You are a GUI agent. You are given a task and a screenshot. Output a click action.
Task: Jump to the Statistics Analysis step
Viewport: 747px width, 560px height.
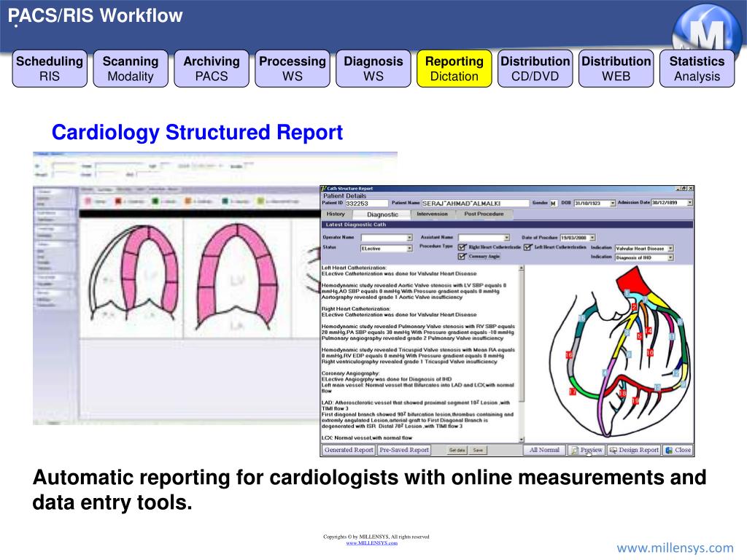tap(697, 69)
